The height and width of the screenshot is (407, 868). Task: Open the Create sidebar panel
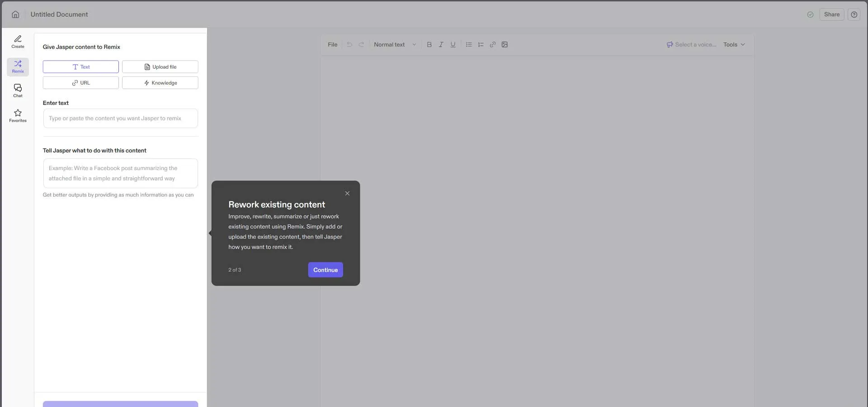[18, 42]
